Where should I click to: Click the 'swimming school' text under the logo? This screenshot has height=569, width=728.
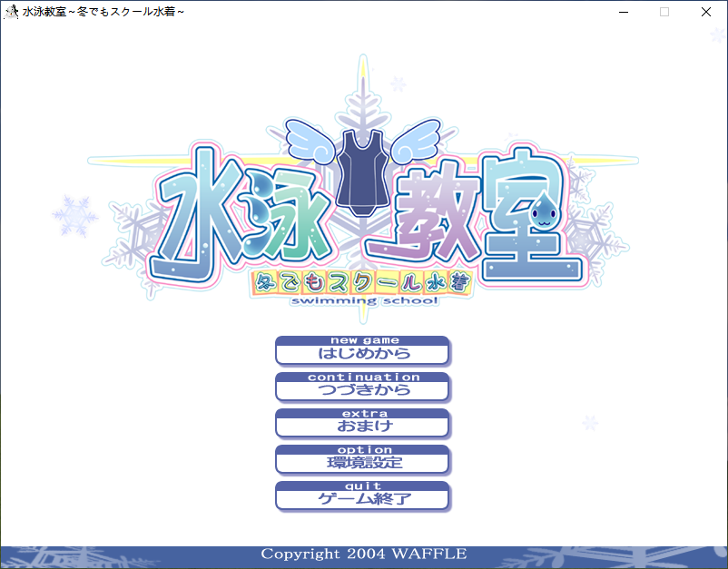[363, 301]
